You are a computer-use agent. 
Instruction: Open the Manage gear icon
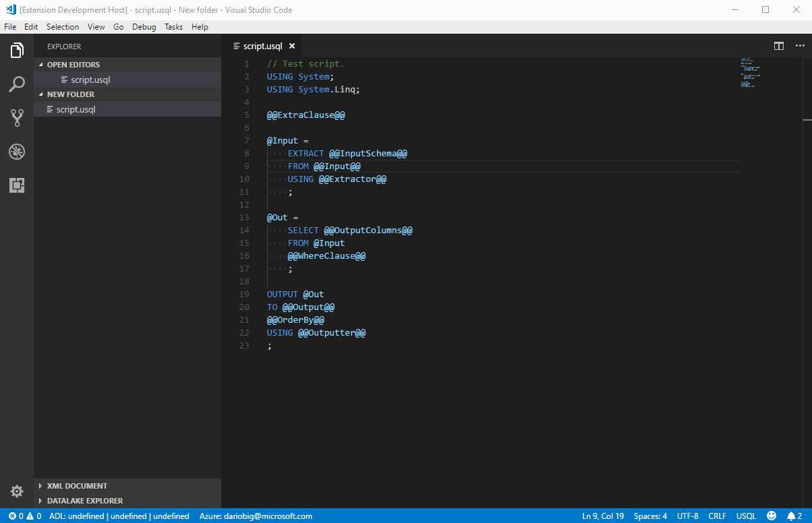click(x=17, y=491)
